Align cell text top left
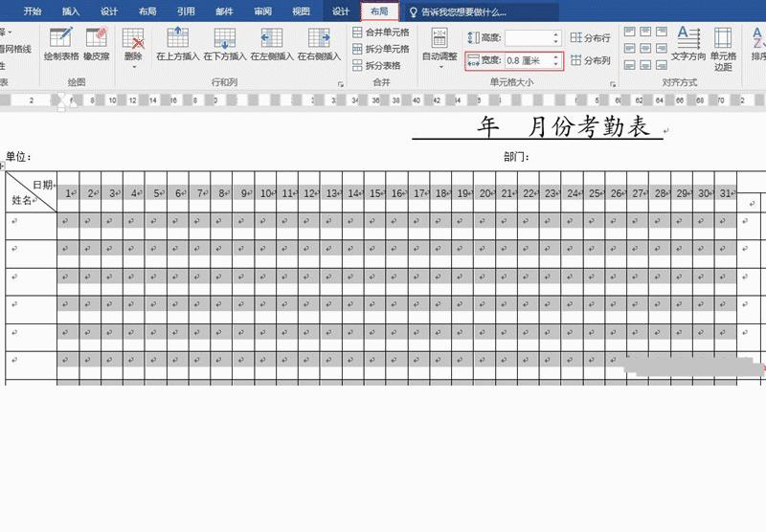 coord(630,32)
